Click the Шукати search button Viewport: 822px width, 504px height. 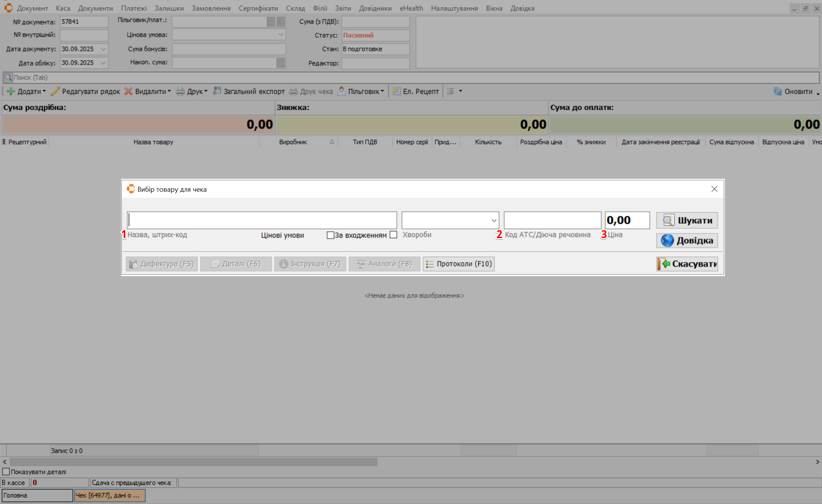[x=687, y=220]
